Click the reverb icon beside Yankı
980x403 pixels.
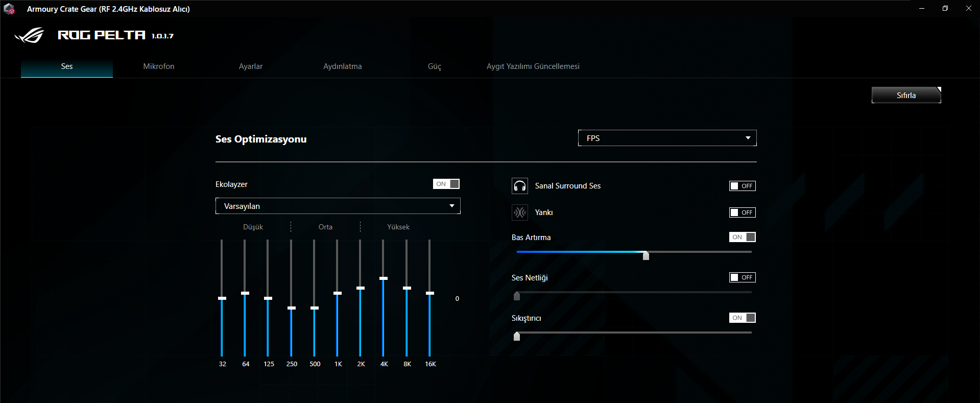coord(520,212)
